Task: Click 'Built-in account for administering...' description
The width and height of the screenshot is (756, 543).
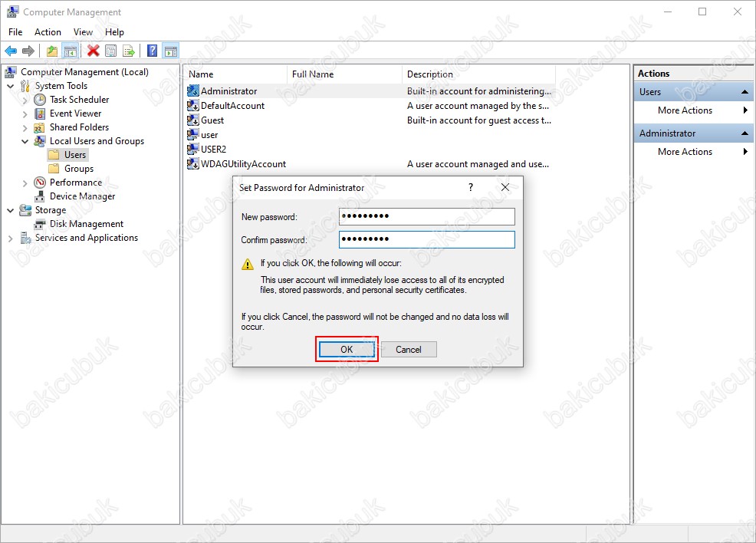Action: point(478,90)
